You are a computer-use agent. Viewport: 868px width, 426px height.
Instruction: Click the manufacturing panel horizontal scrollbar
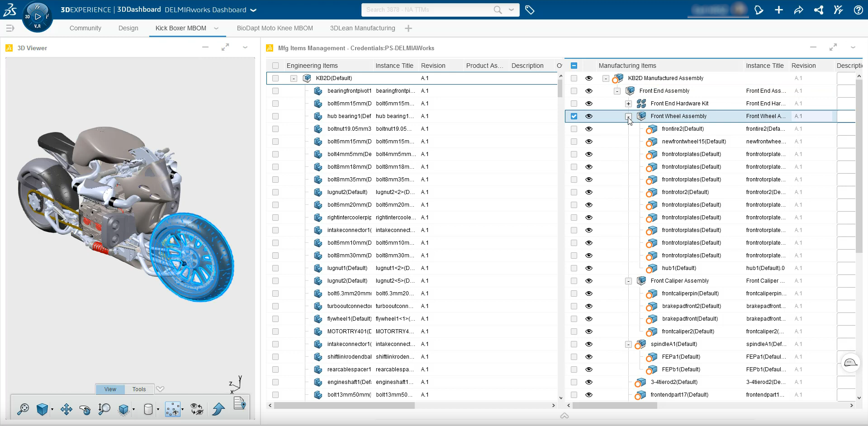coord(615,406)
